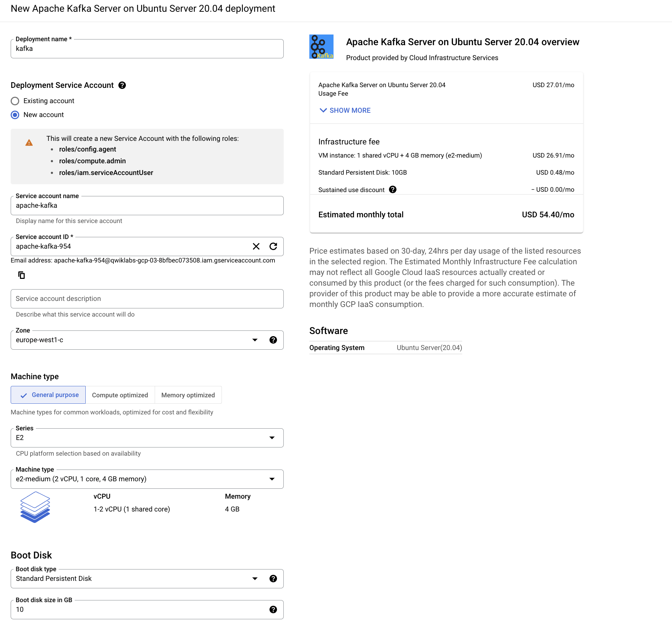Screen dimensions: 672x636
Task: Click the Ubuntu Server(20.04) operating system value
Action: [429, 348]
